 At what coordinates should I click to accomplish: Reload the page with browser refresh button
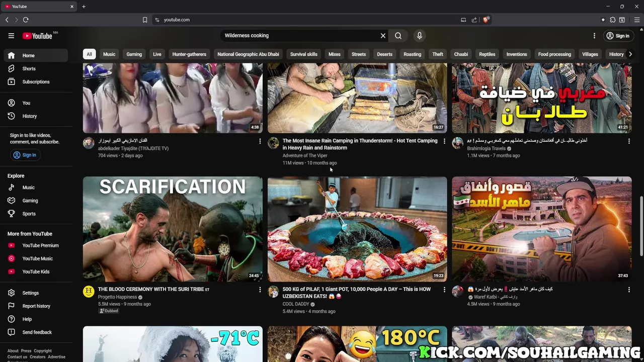coord(26,20)
